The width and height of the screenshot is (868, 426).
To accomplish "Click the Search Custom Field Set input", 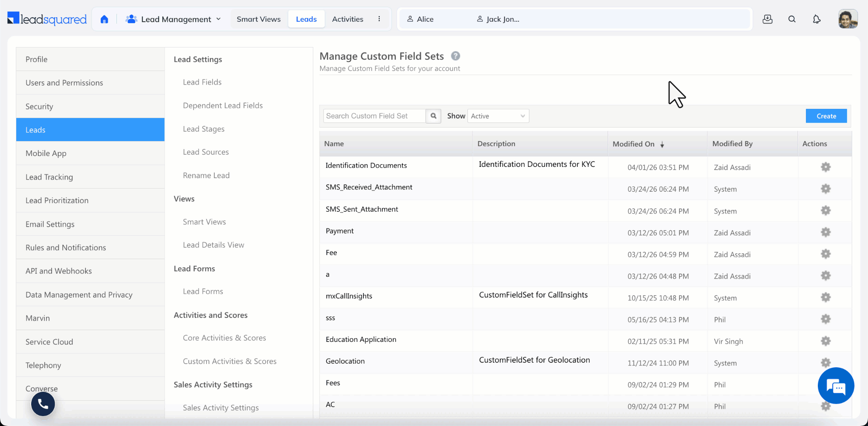I will pos(374,116).
